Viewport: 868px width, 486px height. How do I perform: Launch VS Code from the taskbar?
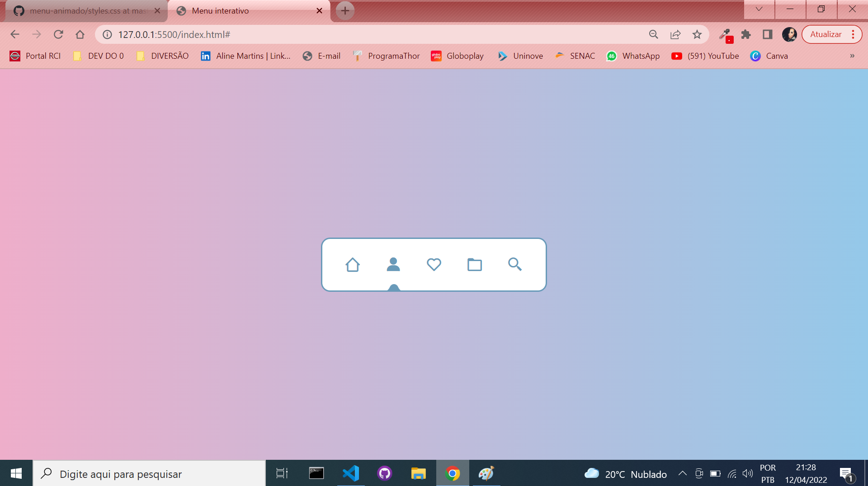click(350, 473)
